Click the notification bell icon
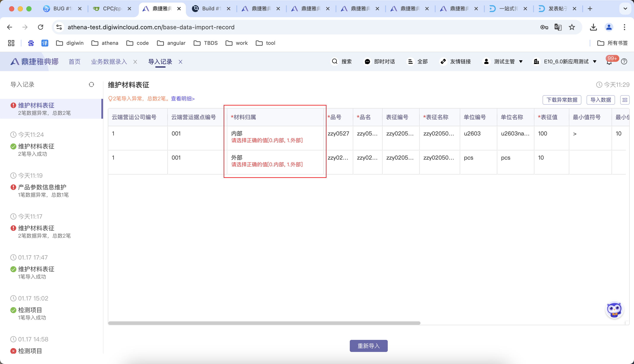The height and width of the screenshot is (364, 634). pyautogui.click(x=609, y=62)
